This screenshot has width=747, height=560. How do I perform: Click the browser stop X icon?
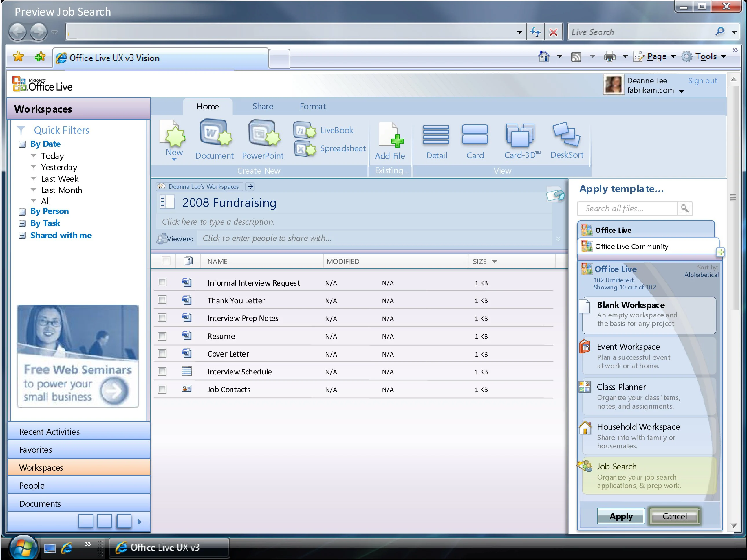pyautogui.click(x=553, y=32)
